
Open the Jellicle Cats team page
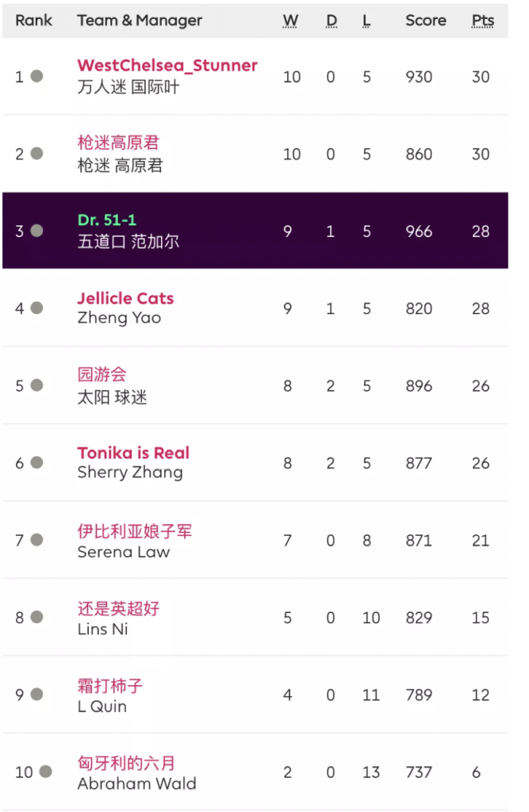(125, 298)
